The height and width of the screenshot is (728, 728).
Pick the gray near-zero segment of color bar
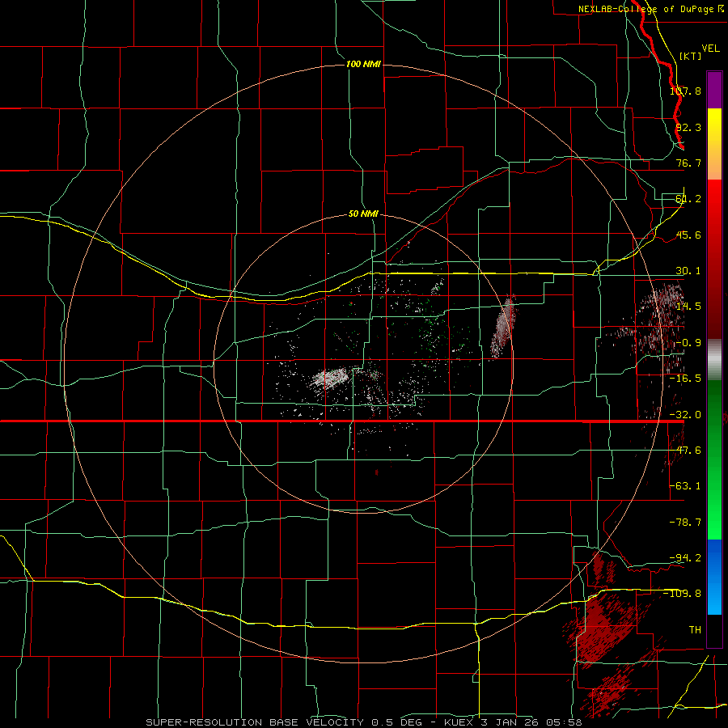[714, 360]
